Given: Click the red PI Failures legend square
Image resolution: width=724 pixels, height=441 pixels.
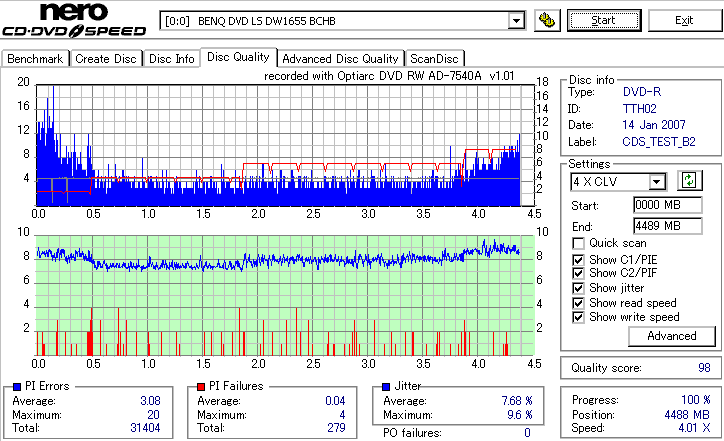Looking at the screenshot, I should tap(201, 387).
